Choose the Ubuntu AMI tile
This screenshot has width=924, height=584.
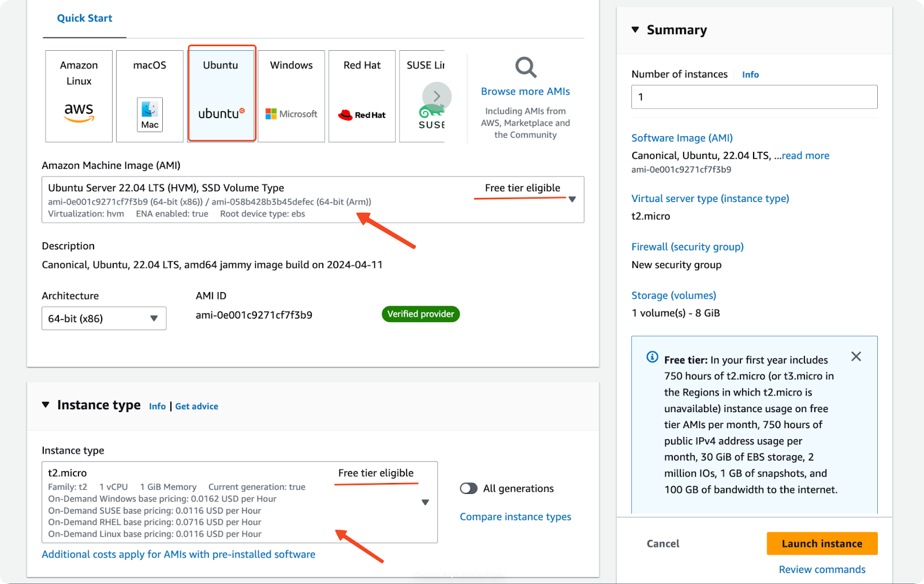(x=221, y=93)
